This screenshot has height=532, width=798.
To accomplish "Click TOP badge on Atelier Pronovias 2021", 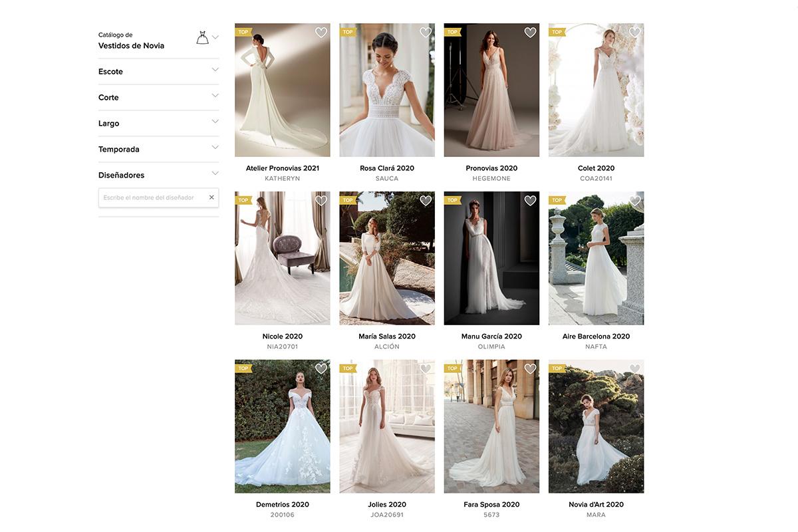I will pos(243,32).
